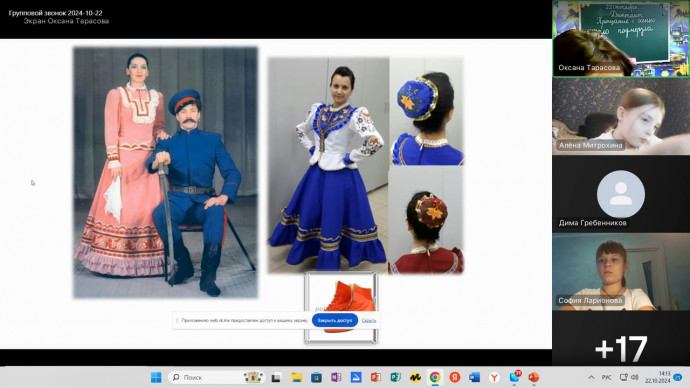Switch to Google Chrome in the taskbar
The height and width of the screenshot is (388, 690).
click(435, 377)
